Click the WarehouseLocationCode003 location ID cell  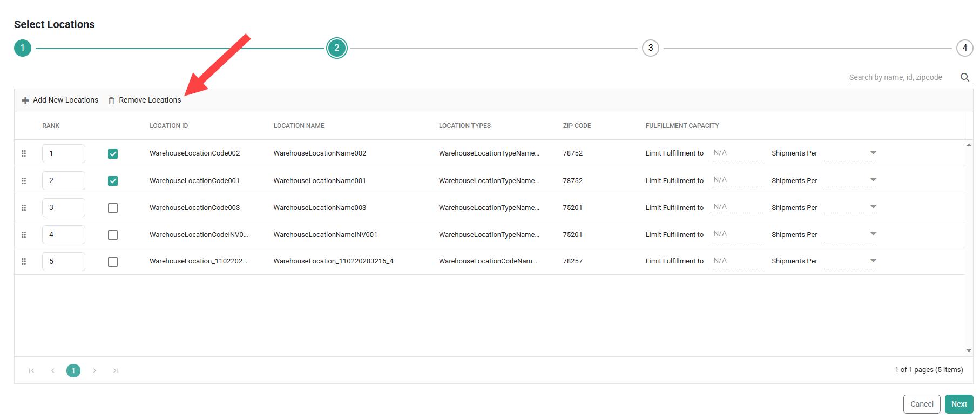[195, 208]
